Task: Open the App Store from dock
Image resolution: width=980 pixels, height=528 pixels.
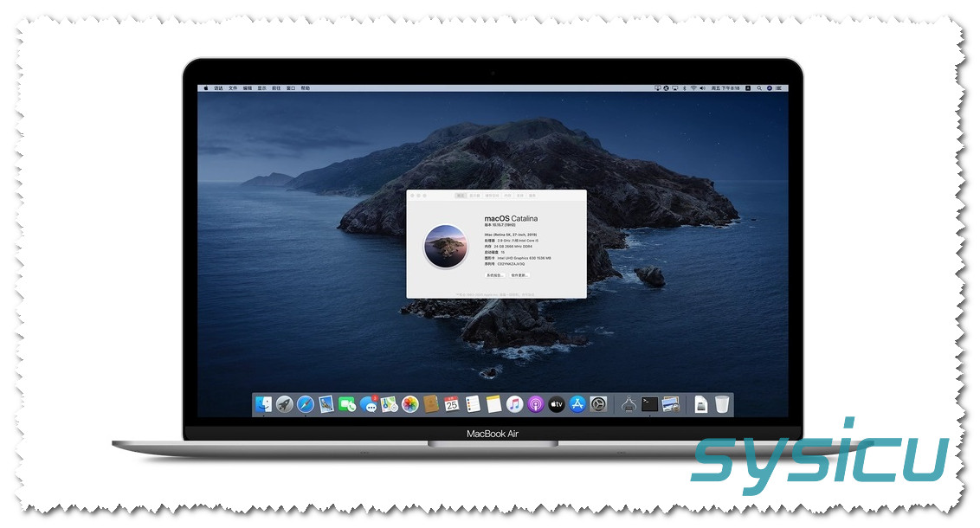Action: [577, 404]
